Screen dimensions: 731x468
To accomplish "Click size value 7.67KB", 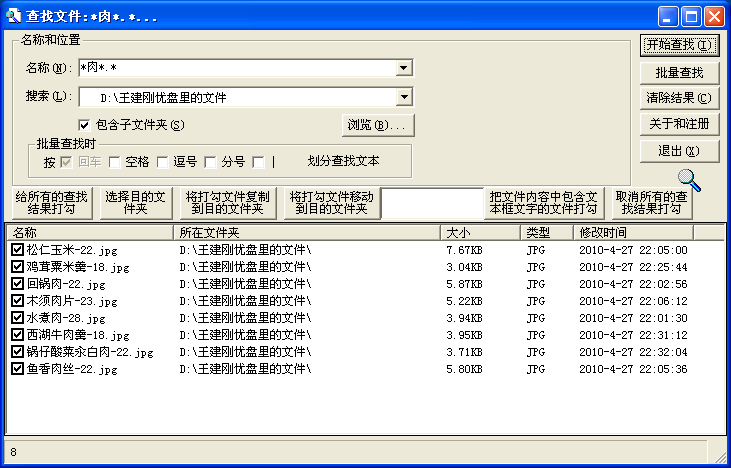I will pyautogui.click(x=464, y=250).
